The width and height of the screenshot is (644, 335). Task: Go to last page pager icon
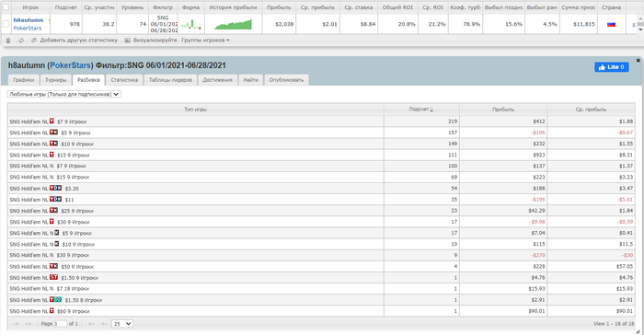pos(104,324)
